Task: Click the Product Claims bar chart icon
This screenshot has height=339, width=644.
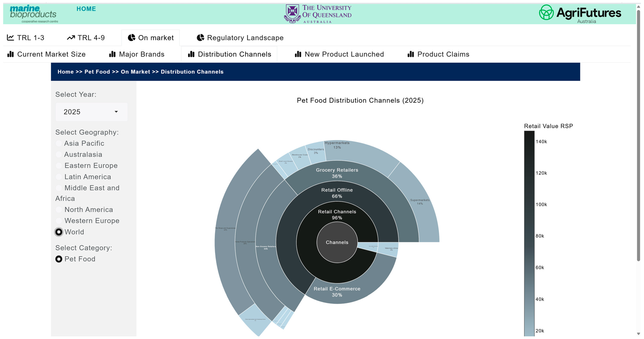Action: click(411, 54)
